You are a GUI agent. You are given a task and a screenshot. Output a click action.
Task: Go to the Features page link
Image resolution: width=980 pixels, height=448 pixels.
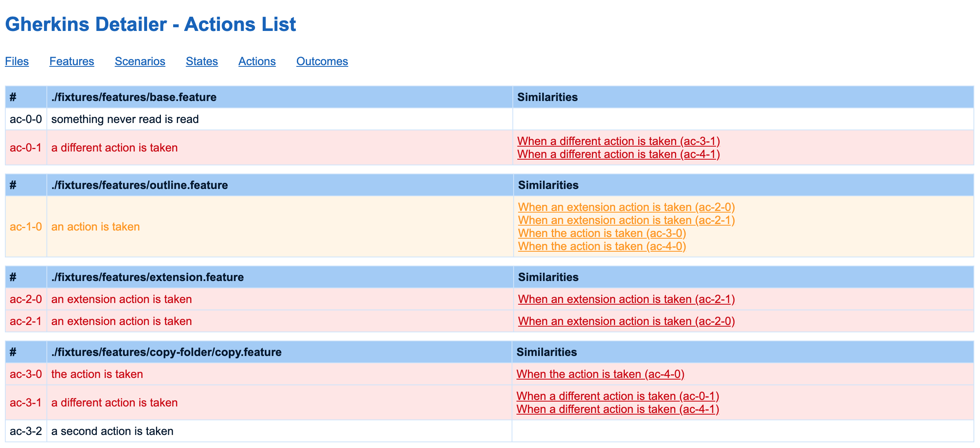coord(72,61)
